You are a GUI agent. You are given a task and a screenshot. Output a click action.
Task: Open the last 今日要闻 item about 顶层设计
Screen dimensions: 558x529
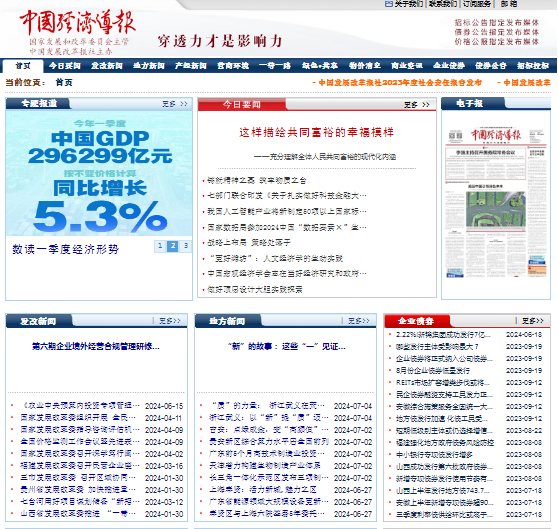(x=254, y=290)
